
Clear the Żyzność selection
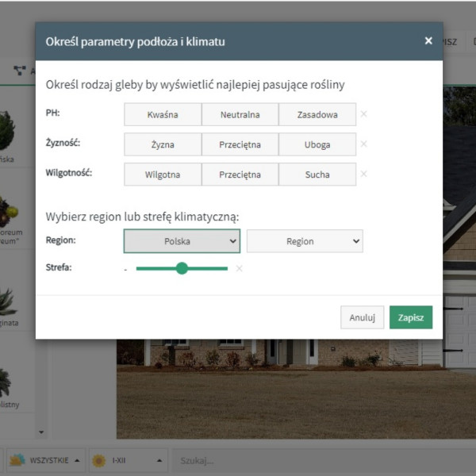click(x=363, y=144)
